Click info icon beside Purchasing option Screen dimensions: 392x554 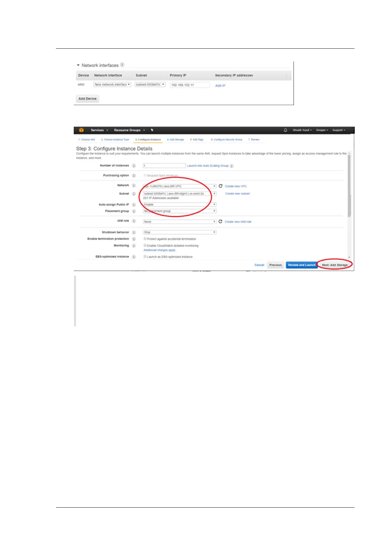tap(134, 176)
